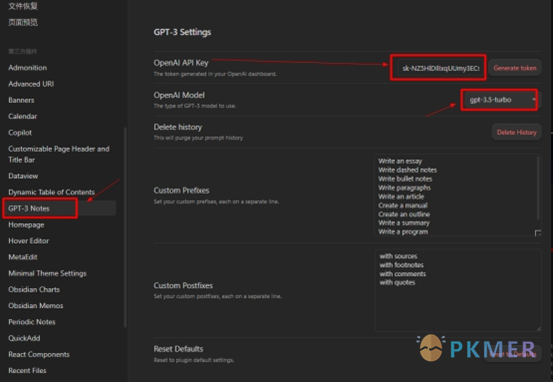Viewport: 553px width, 382px height.
Task: Open QuickAdd plugin settings
Action: point(24,338)
